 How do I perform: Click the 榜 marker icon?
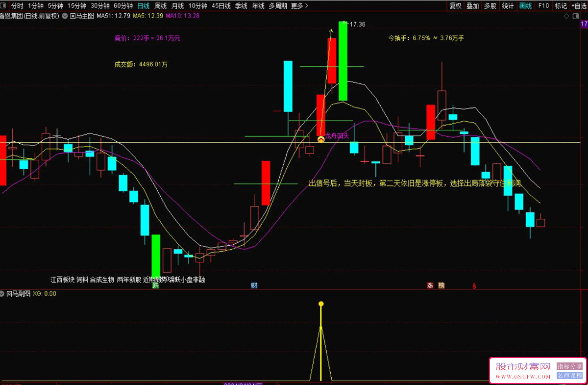(x=441, y=285)
